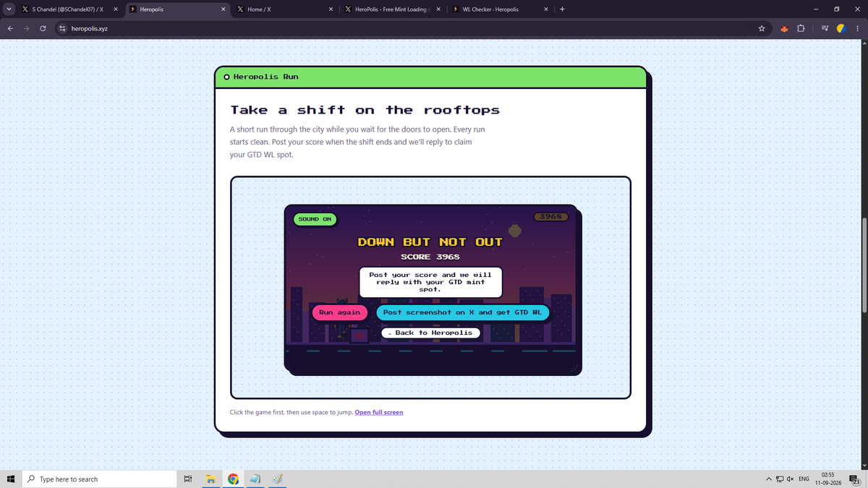Go forward in browser history

pos(27,28)
